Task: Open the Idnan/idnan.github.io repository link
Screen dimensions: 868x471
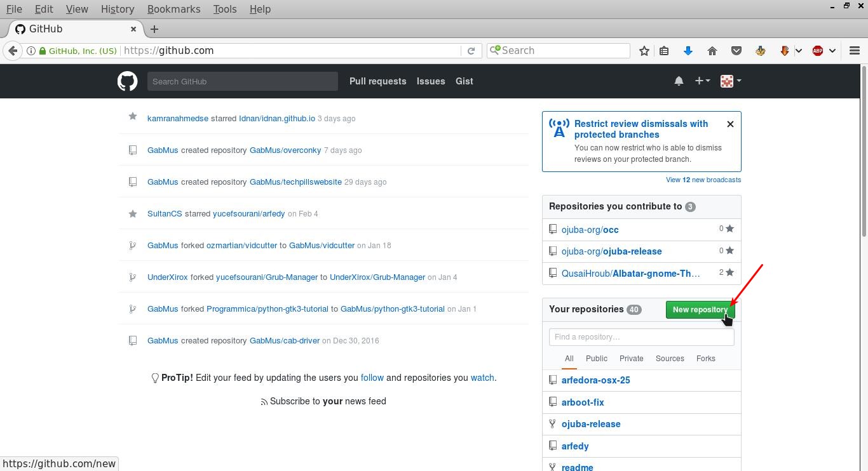Action: [x=277, y=119]
